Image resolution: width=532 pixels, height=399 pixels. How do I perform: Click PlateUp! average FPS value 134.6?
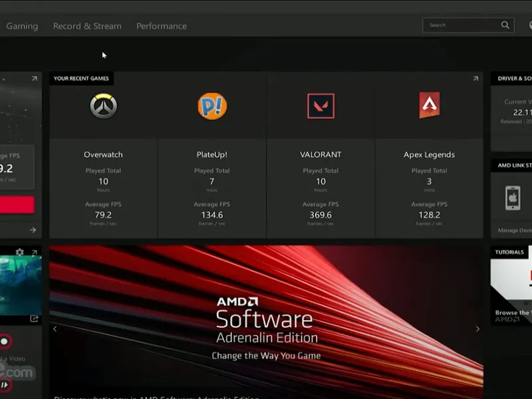(212, 215)
